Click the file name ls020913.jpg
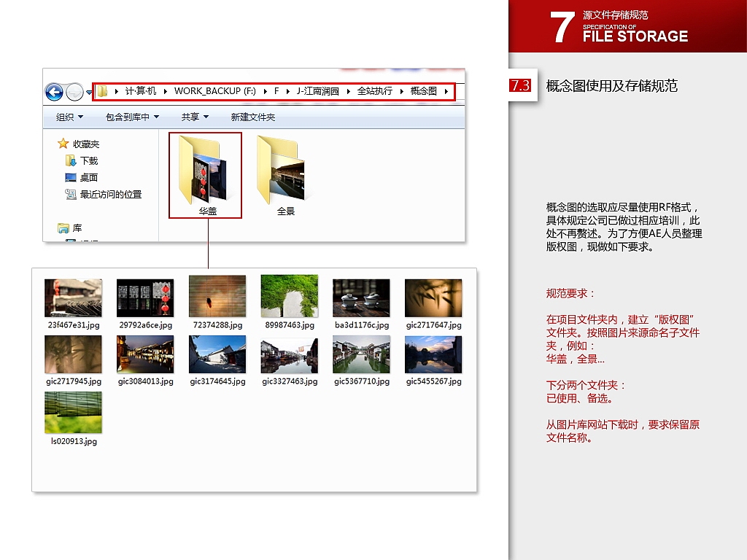 [x=74, y=441]
